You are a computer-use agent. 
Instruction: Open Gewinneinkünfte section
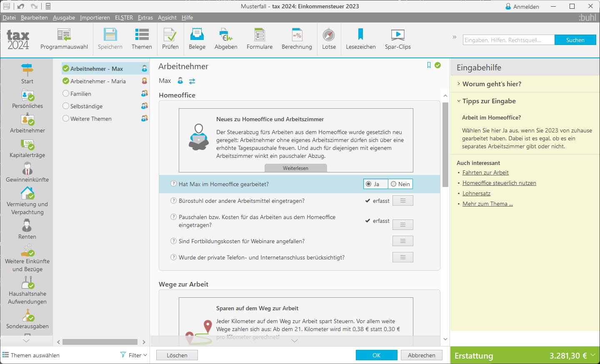click(x=27, y=173)
